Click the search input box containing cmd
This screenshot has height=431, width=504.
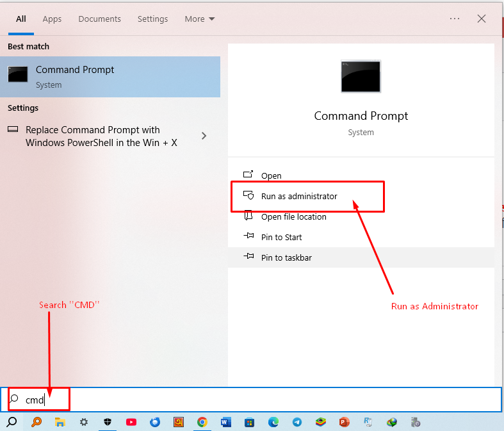pos(256,400)
